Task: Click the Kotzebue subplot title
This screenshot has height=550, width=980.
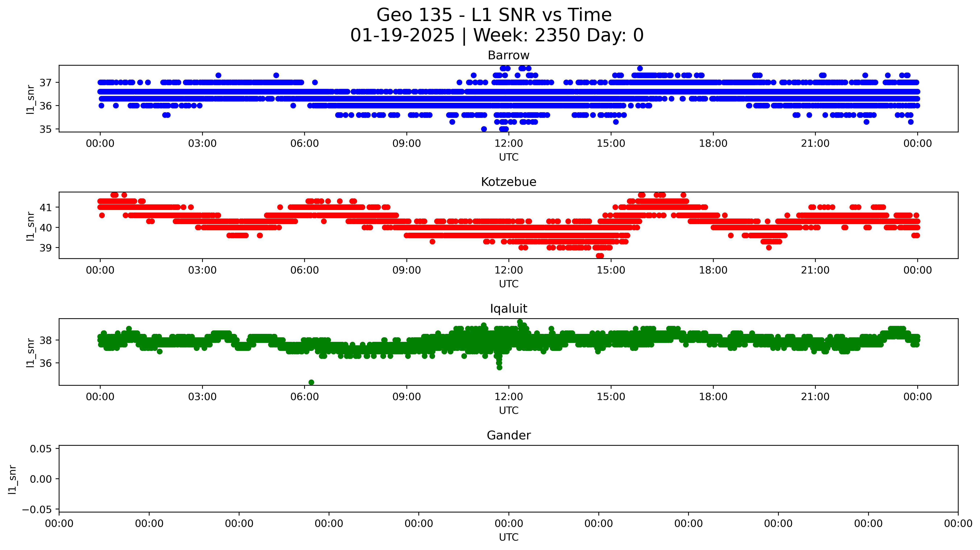Action: (x=508, y=182)
